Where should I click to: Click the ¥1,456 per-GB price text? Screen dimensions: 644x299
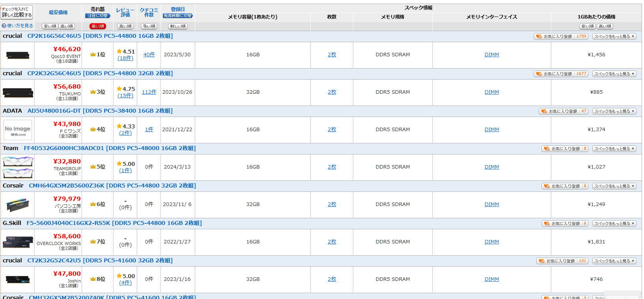(596, 55)
